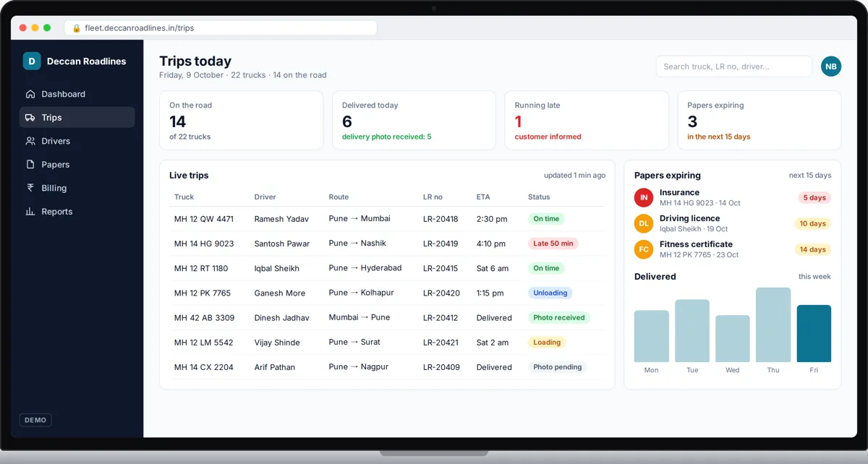
Task: Click the LR no column header
Action: [x=433, y=197]
